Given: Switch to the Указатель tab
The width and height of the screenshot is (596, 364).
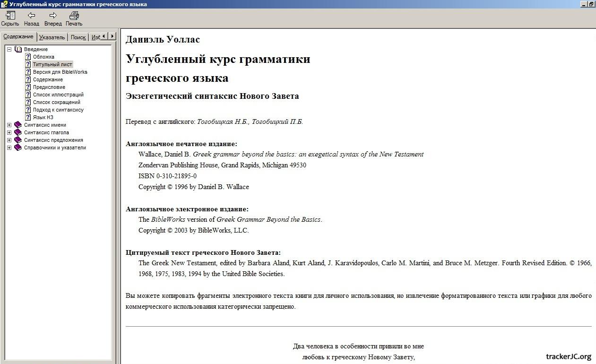Looking at the screenshot, I should click(52, 37).
